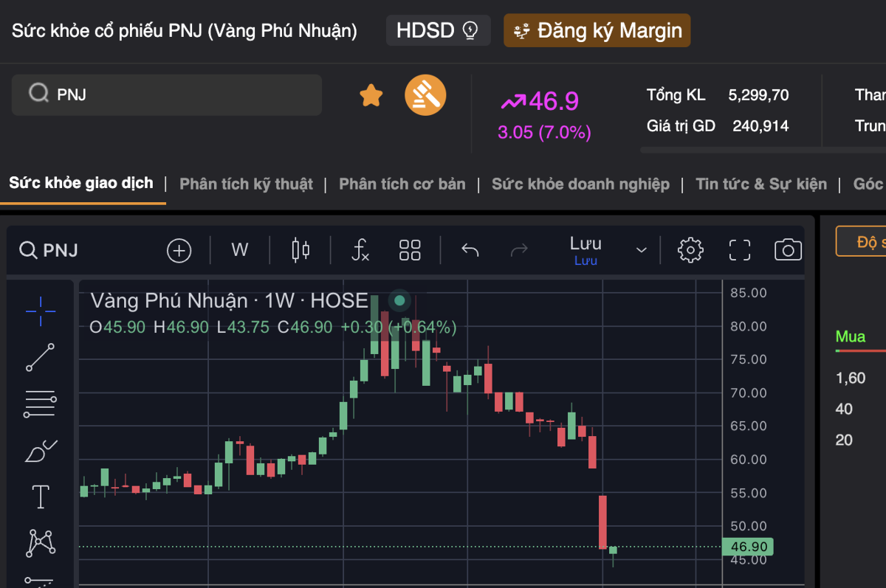Screen dimensions: 886x588
Task: Click the 1,60 value under Mua
Action: 851,378
